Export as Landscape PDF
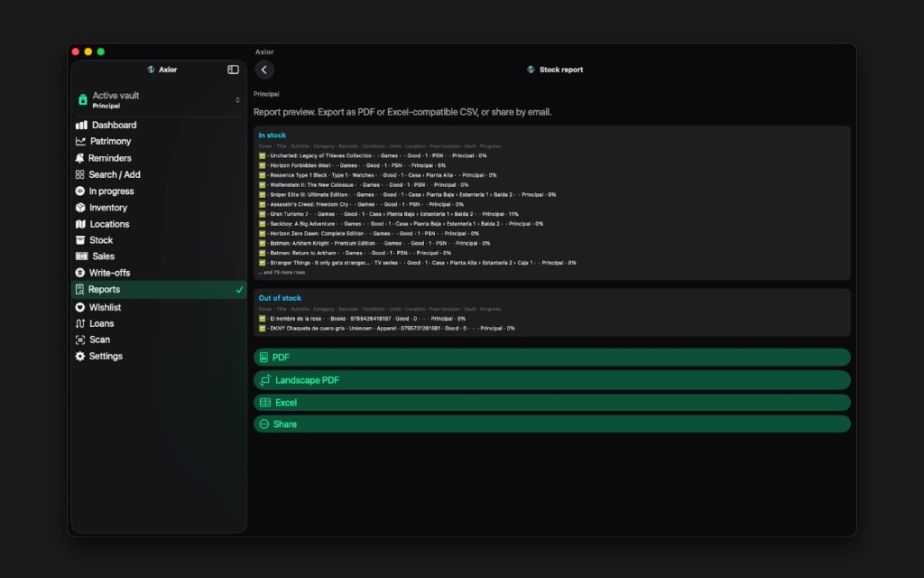This screenshot has height=578, width=924. 552,380
